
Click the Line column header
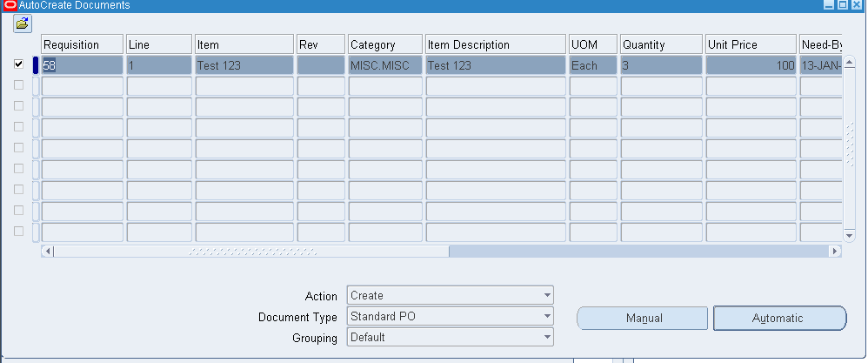pos(159,44)
